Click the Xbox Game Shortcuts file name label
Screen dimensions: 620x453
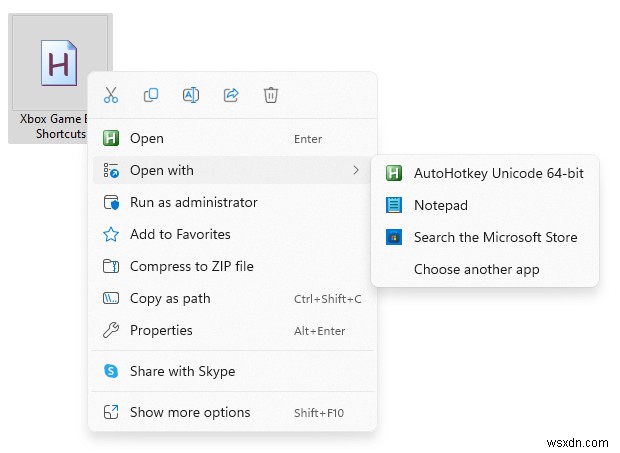(x=53, y=126)
